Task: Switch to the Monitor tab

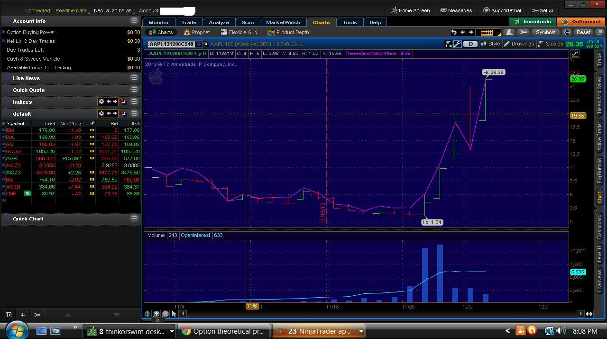Action: pos(158,22)
